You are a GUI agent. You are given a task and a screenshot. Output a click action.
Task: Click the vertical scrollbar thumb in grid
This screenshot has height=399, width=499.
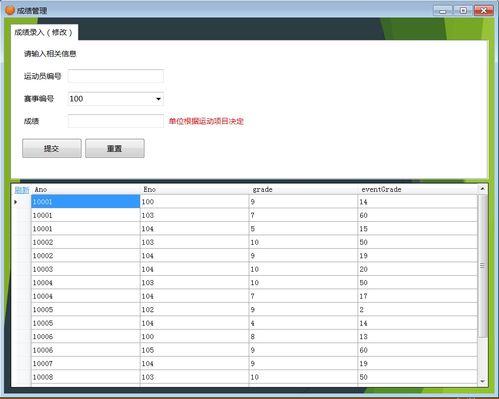482,266
